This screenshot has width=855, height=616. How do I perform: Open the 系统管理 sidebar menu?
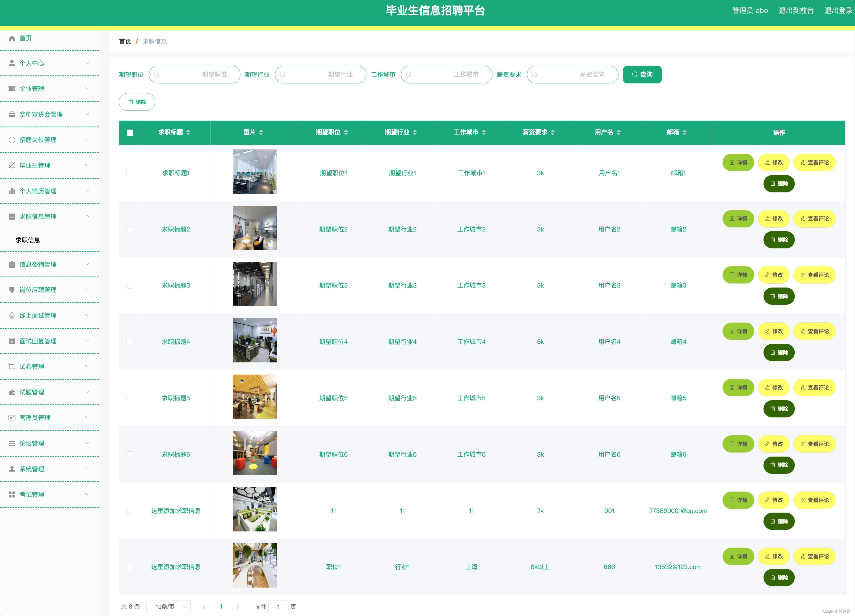tap(49, 469)
